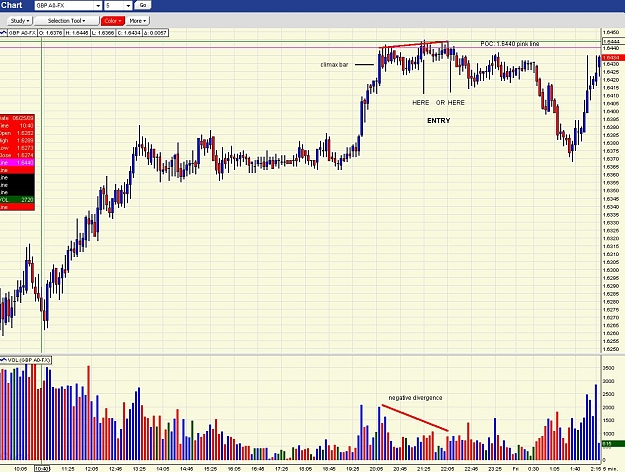Click the interval input field showing 5

(x=115, y=6)
